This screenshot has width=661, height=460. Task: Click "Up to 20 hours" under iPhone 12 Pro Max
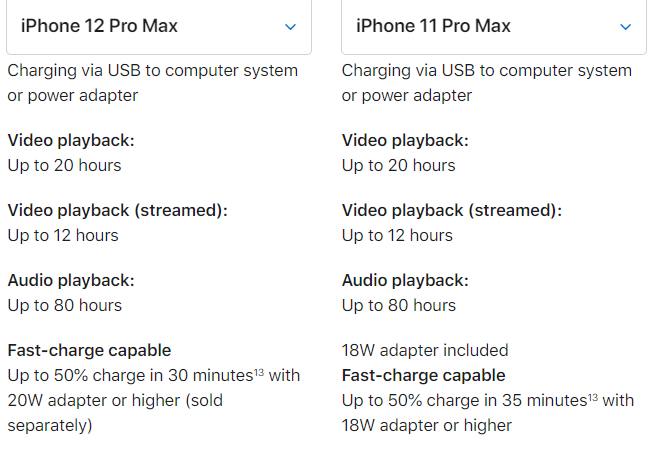click(64, 165)
